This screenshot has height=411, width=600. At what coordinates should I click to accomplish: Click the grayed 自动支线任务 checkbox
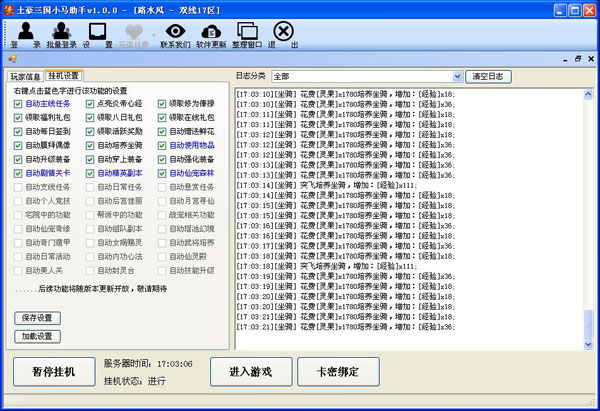tap(18, 187)
